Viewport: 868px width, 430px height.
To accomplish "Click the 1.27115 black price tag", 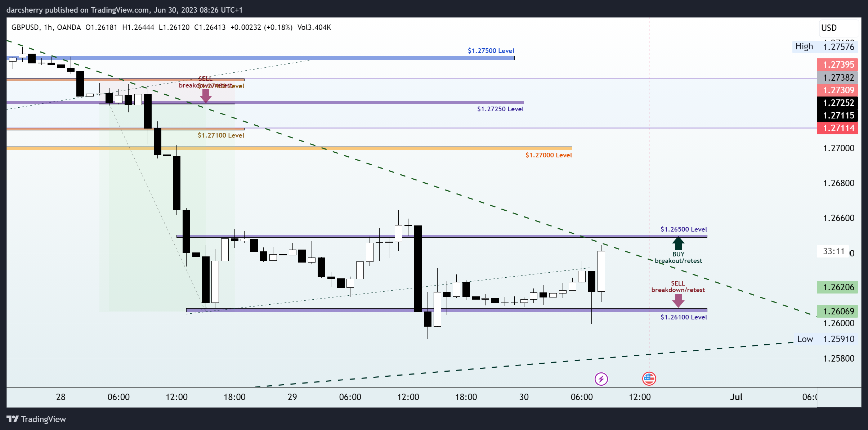I will [x=838, y=115].
